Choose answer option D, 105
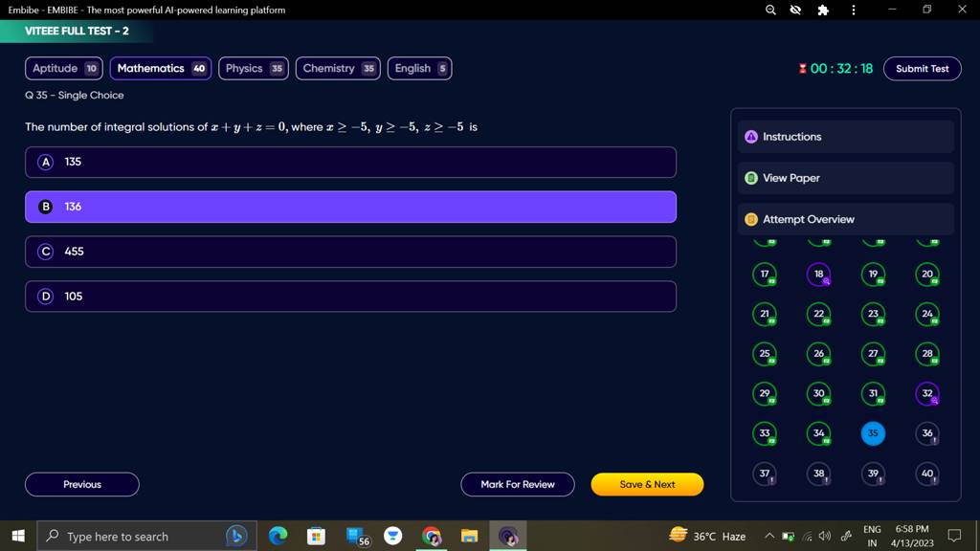The image size is (980, 551). 350,296
